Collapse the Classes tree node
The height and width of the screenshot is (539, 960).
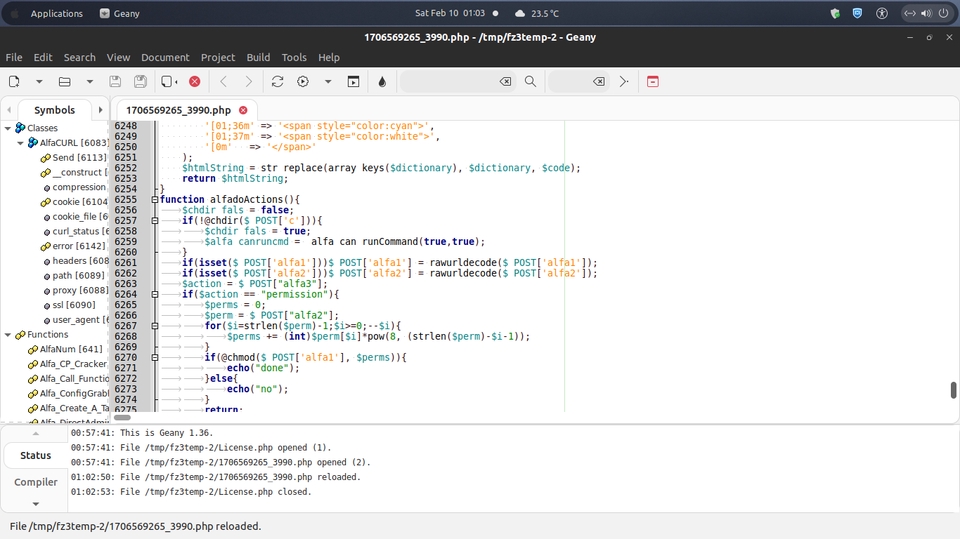click(8, 128)
